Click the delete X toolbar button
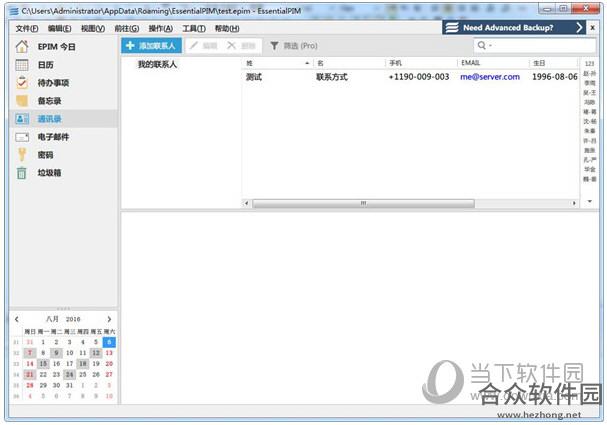 click(x=241, y=46)
